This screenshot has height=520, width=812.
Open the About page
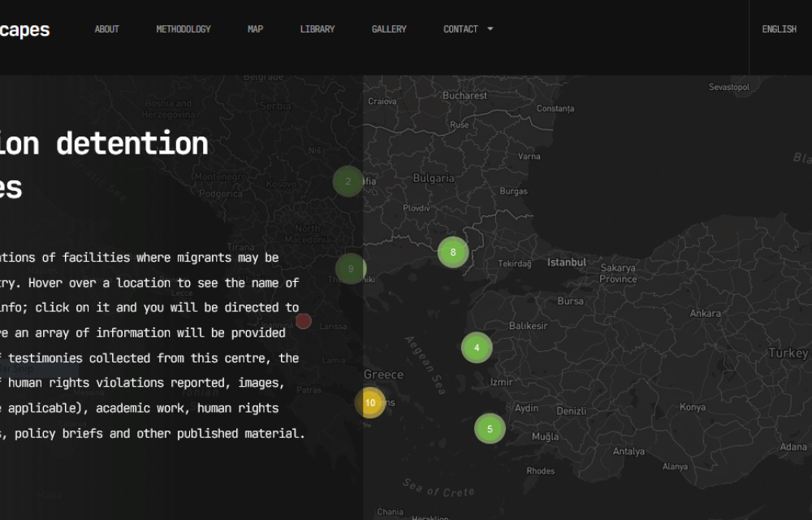pos(106,29)
